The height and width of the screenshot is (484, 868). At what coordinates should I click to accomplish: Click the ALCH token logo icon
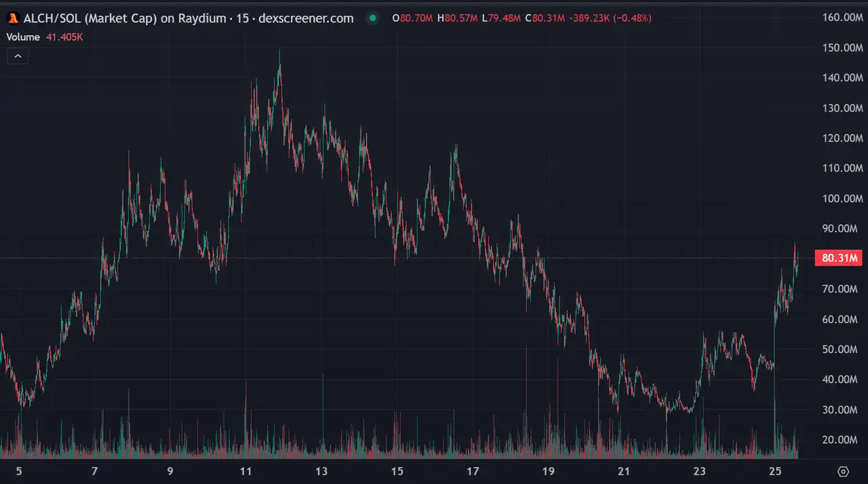(12, 18)
